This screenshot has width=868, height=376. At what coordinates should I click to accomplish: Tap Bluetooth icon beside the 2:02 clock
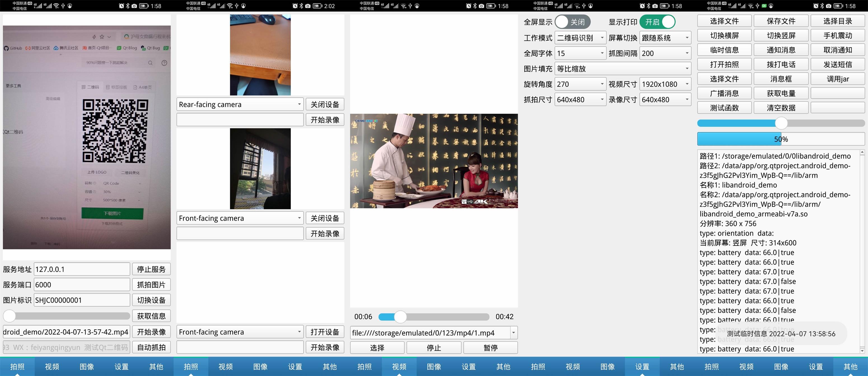301,6
